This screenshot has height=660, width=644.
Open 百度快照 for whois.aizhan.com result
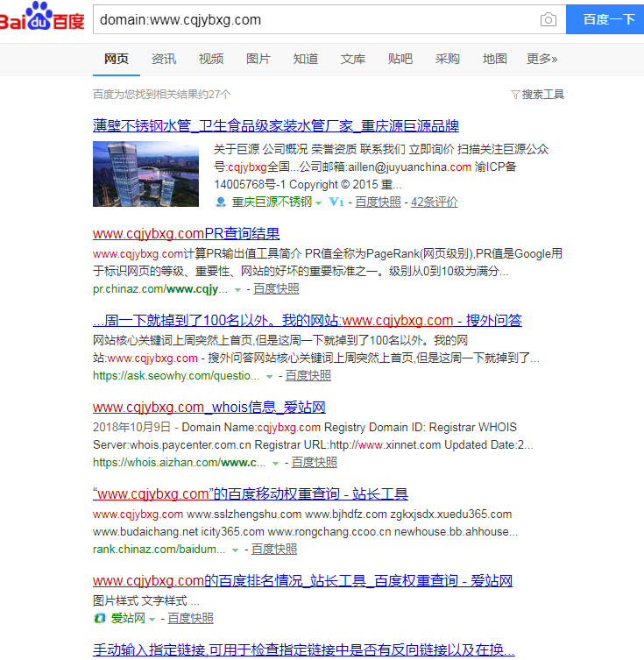pos(315,462)
